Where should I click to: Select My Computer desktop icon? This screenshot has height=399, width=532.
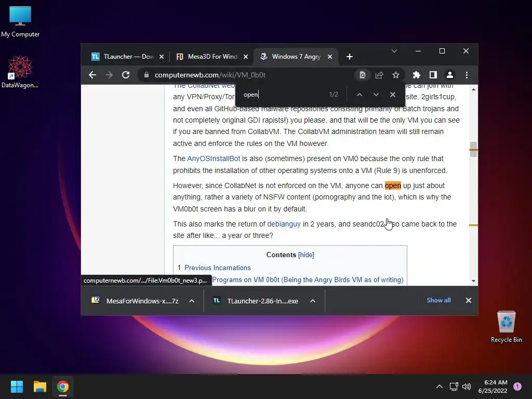(x=20, y=22)
